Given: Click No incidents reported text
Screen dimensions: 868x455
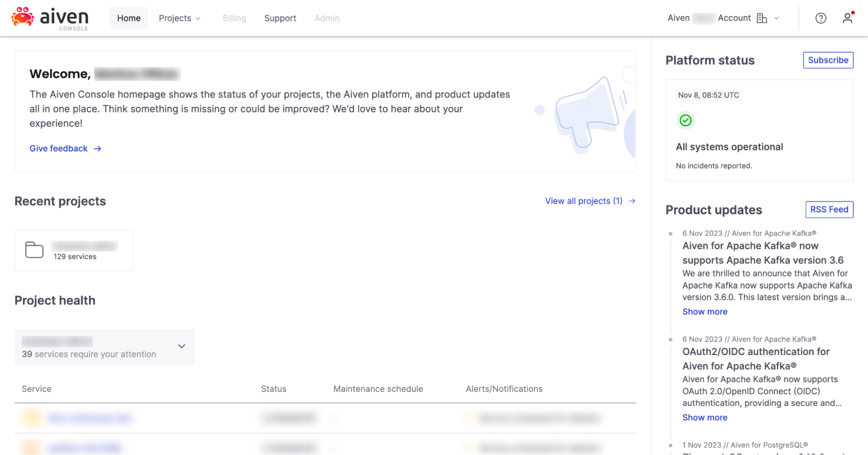Looking at the screenshot, I should pyautogui.click(x=714, y=166).
